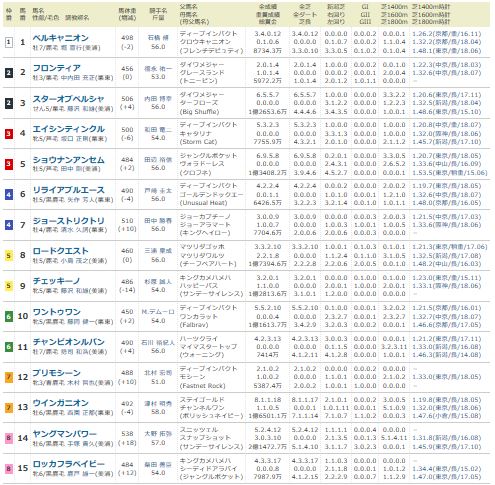The width and height of the screenshot is (495, 485).
Task: Click sire name ステイゴールド
Action: (x=202, y=399)
